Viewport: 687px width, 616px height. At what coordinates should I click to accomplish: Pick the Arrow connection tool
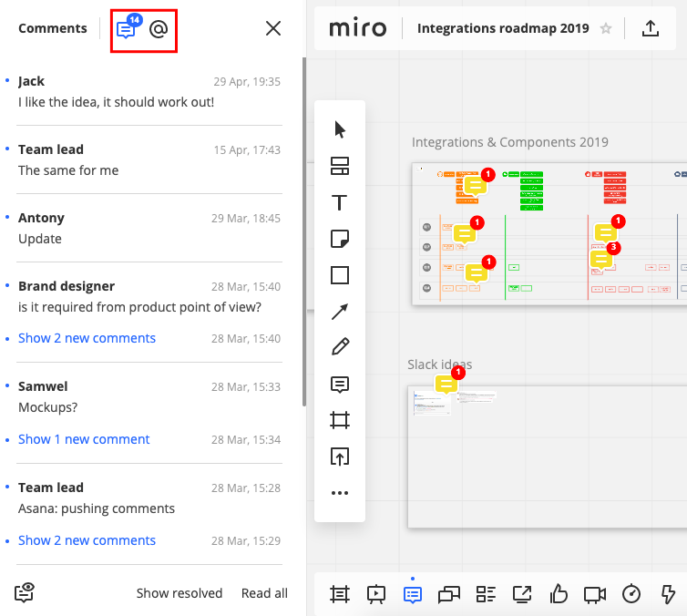coord(340,312)
